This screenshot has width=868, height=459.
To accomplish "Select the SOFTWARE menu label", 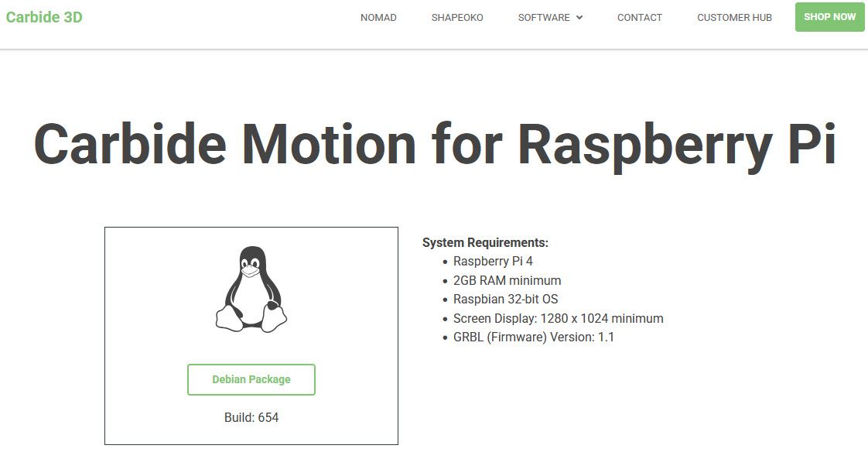I will pyautogui.click(x=544, y=18).
